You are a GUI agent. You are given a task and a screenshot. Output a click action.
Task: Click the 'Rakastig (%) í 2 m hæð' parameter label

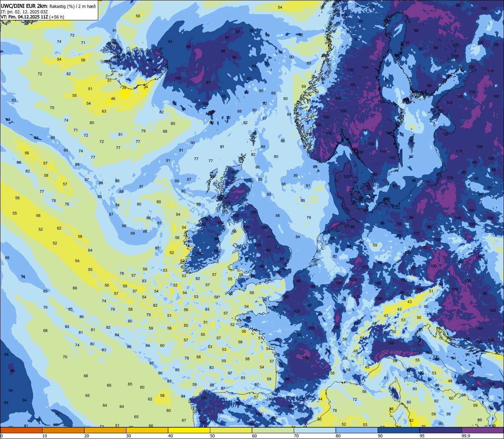[72, 6]
